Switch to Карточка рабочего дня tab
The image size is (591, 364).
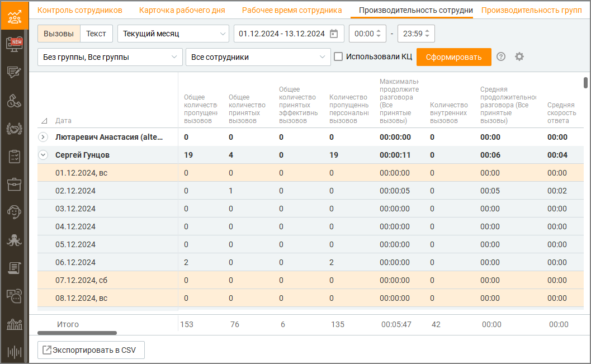coord(182,10)
